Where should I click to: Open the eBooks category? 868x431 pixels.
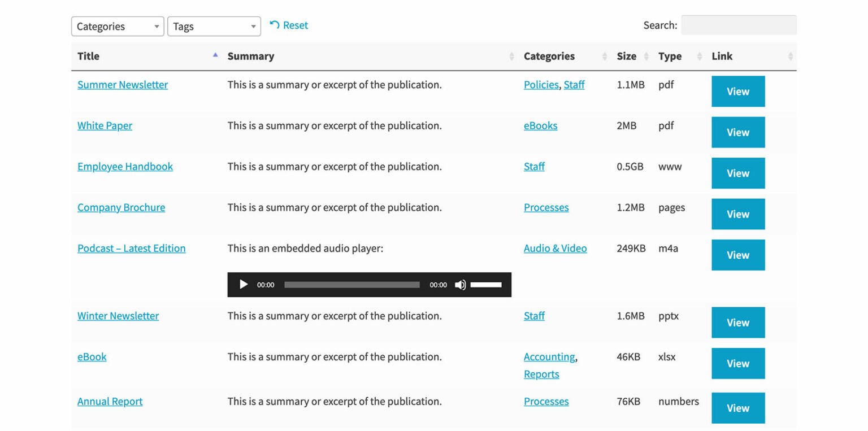pos(540,125)
